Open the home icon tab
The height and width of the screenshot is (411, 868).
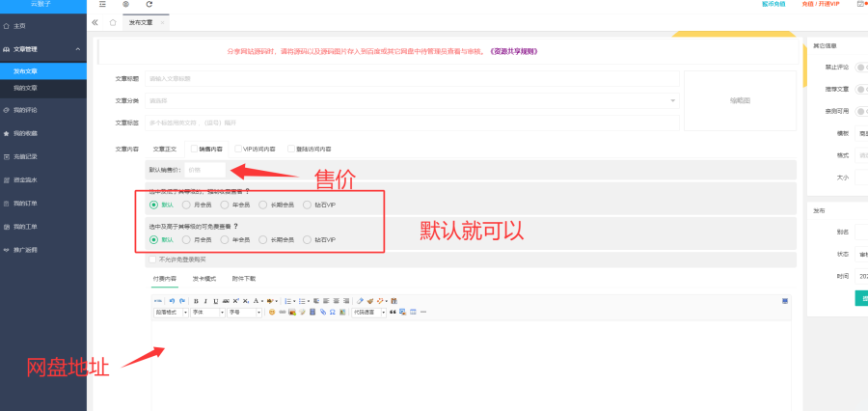[113, 22]
